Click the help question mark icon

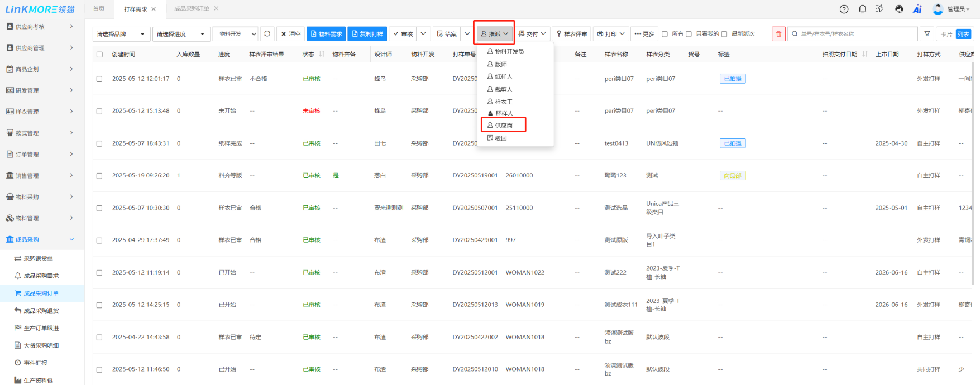point(844,9)
